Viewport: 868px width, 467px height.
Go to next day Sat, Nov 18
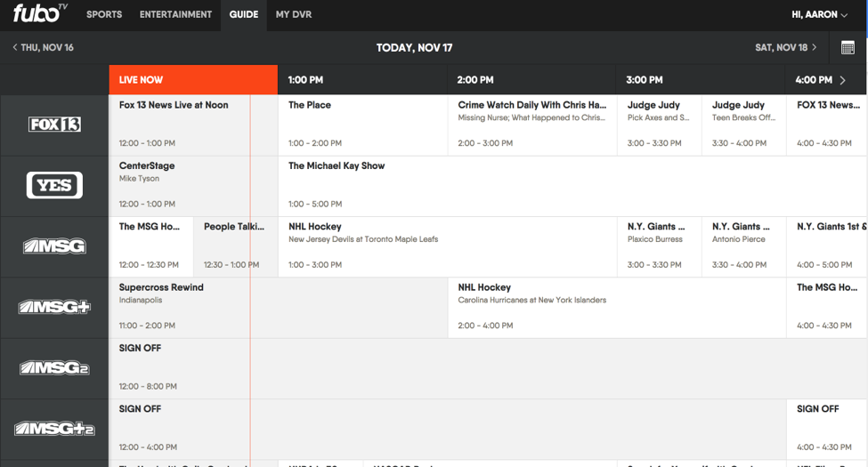pyautogui.click(x=786, y=47)
